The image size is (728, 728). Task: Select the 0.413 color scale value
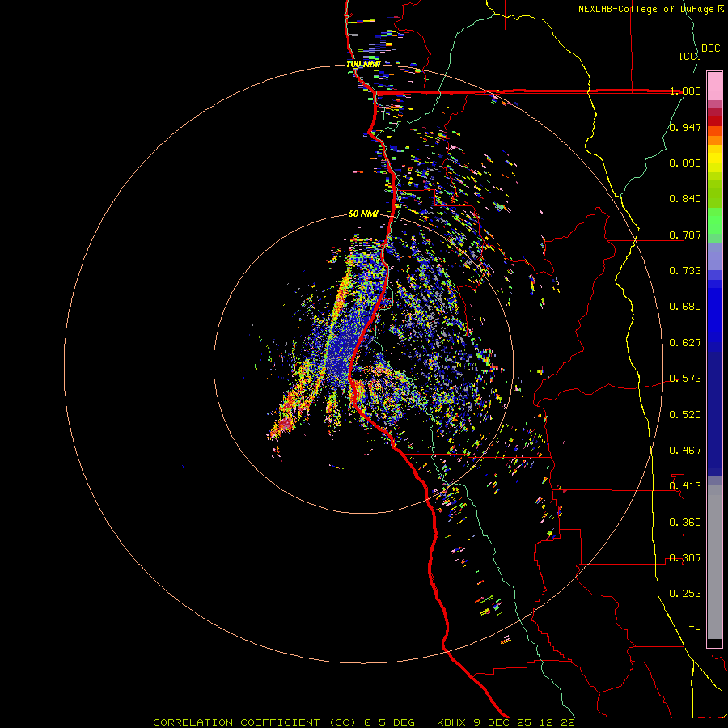685,486
